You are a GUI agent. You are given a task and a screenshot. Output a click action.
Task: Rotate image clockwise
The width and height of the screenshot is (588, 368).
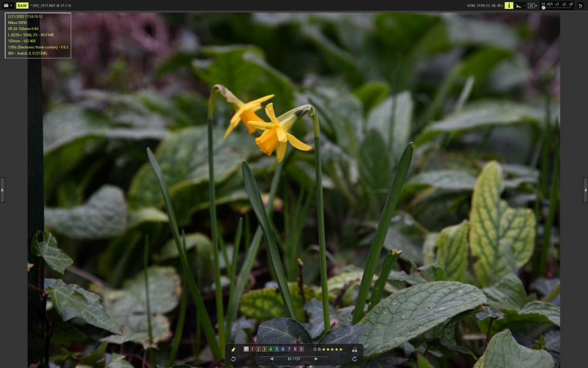(355, 359)
